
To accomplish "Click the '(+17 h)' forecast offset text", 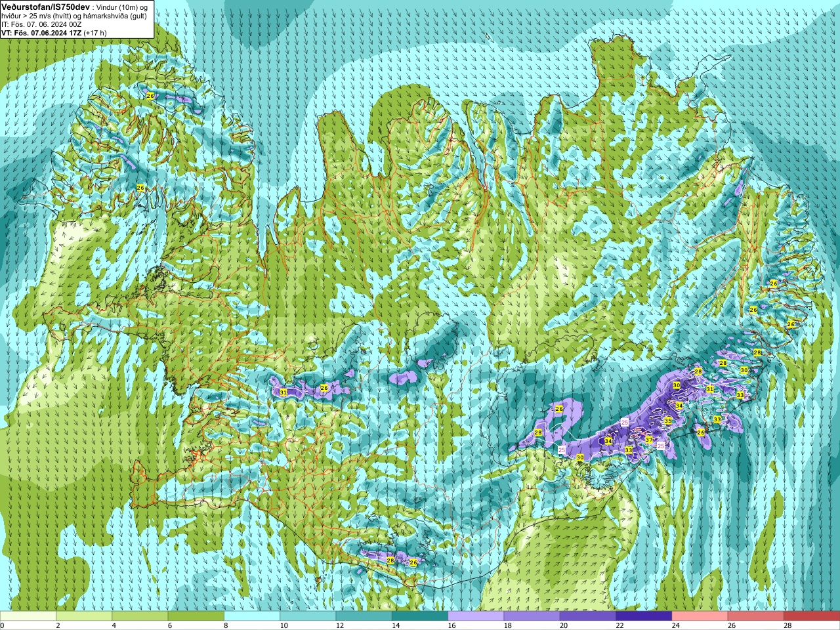I will pyautogui.click(x=95, y=32).
